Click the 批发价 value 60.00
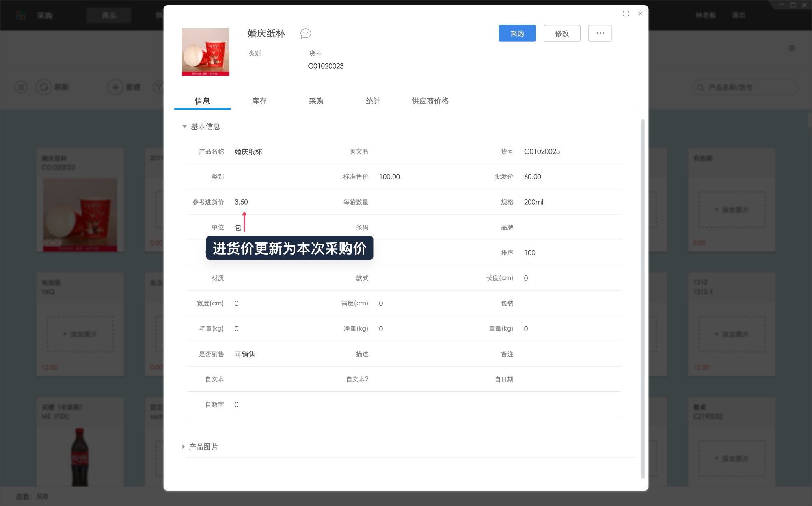The width and height of the screenshot is (812, 506). (x=532, y=177)
